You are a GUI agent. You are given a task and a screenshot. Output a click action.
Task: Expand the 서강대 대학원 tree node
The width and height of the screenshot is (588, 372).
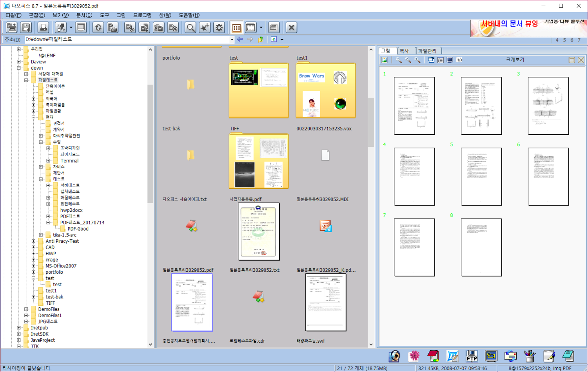(26, 74)
